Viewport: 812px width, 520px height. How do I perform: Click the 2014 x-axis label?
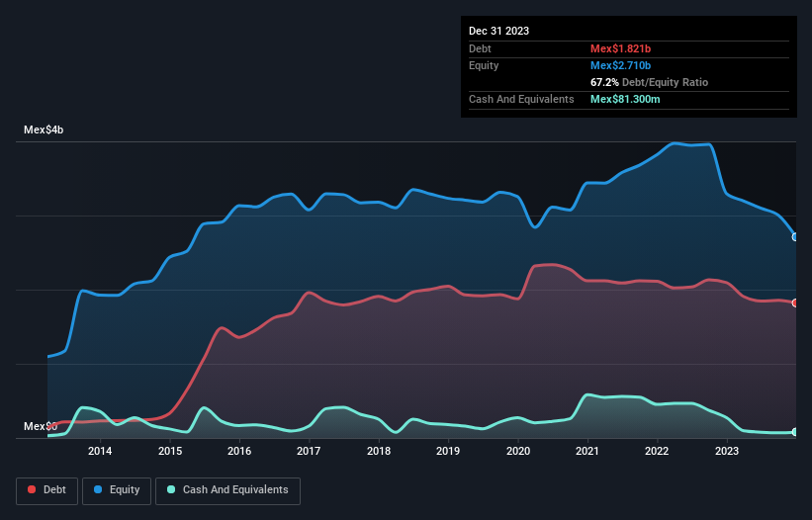click(100, 451)
